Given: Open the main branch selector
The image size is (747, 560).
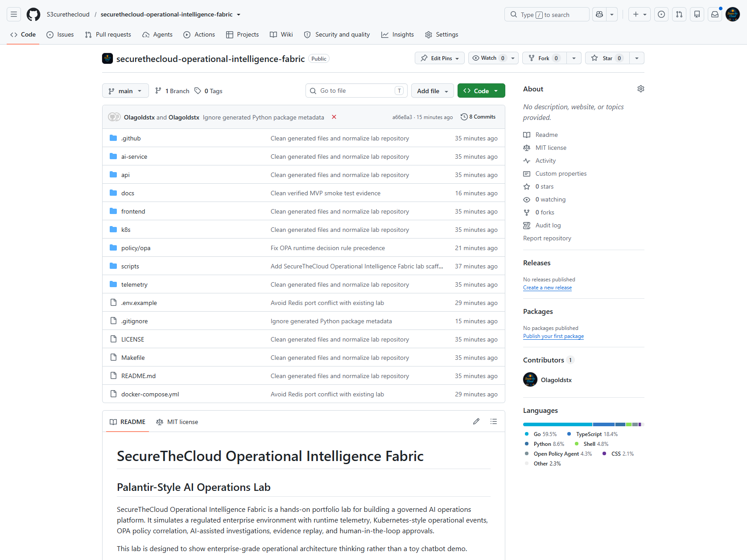Looking at the screenshot, I should (x=125, y=91).
